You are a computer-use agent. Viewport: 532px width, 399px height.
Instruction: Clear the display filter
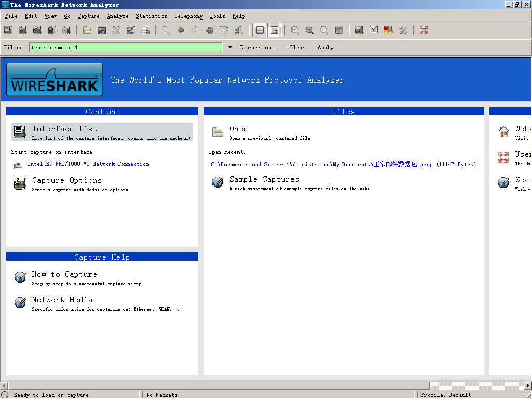pyautogui.click(x=297, y=47)
